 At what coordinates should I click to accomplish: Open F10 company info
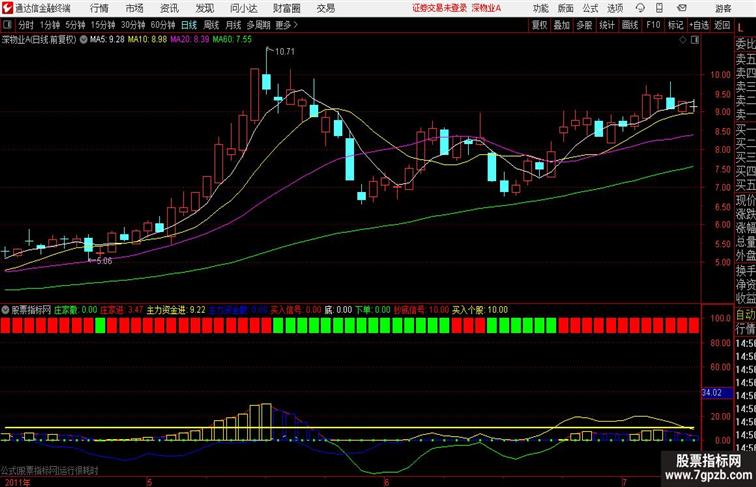653,25
